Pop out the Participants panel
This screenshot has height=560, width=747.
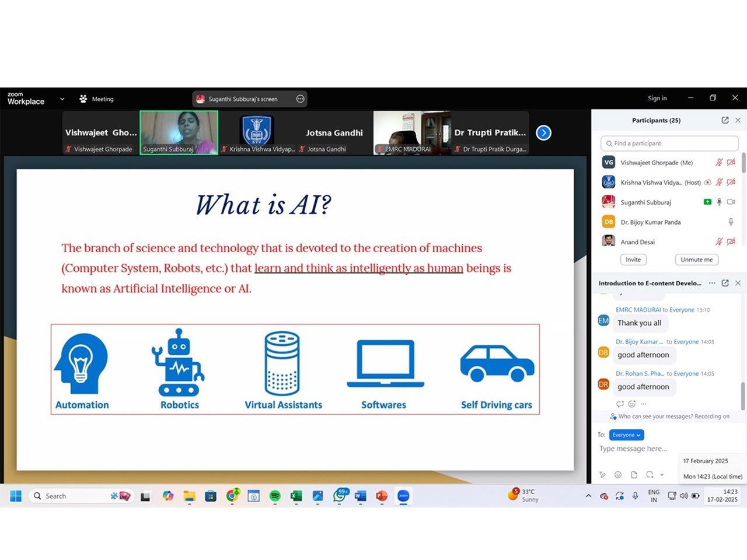point(725,120)
